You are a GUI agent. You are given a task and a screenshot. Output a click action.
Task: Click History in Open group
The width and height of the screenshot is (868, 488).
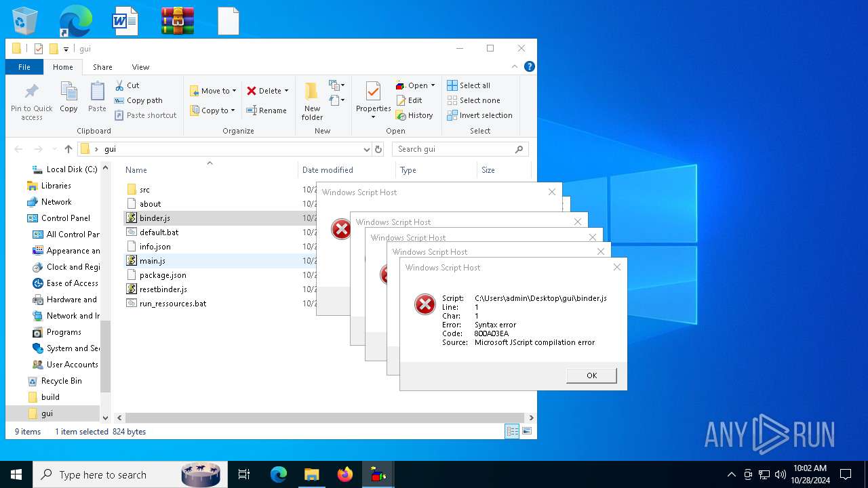click(x=414, y=115)
